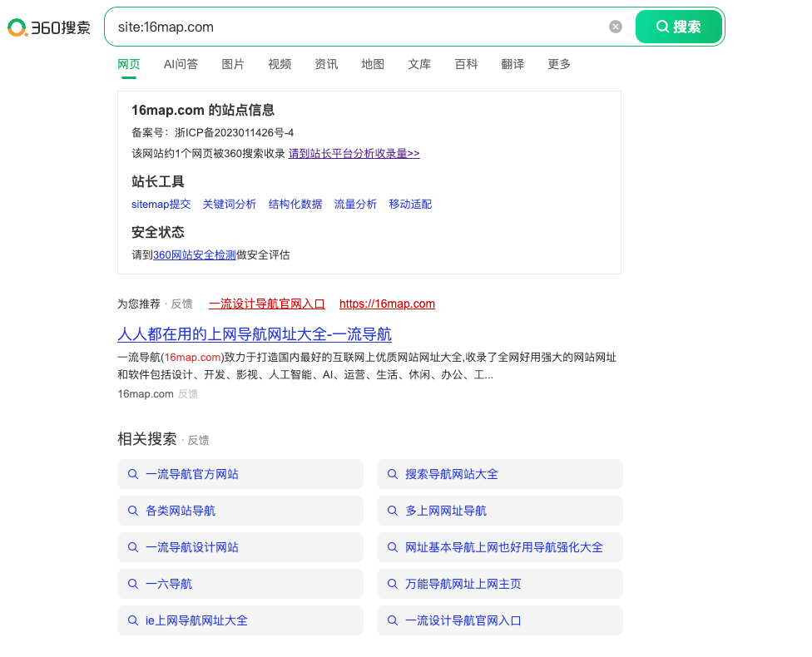Click the 备案号 浙ICP备2023011426号-4 text
812x657 pixels.
pos(213,133)
